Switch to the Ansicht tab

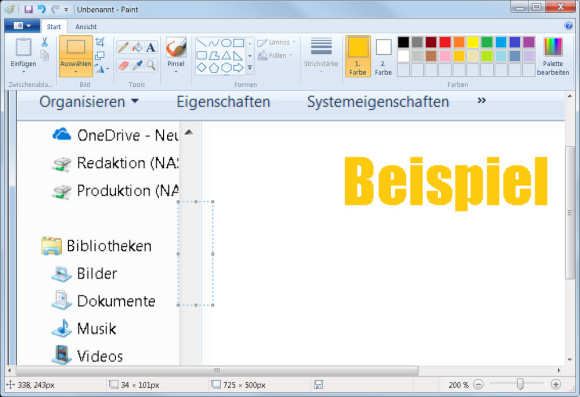pyautogui.click(x=86, y=27)
